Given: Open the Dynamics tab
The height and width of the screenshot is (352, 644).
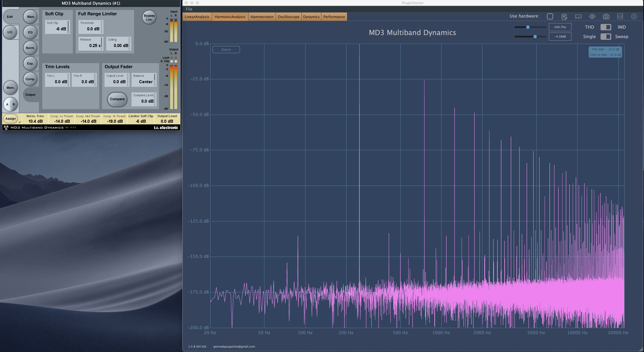Looking at the screenshot, I should pos(311,17).
